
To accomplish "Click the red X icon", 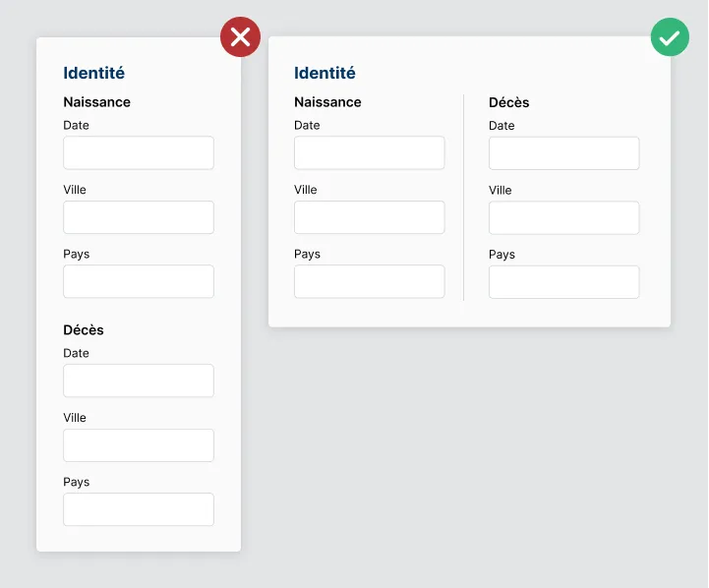I will click(x=240, y=37).
